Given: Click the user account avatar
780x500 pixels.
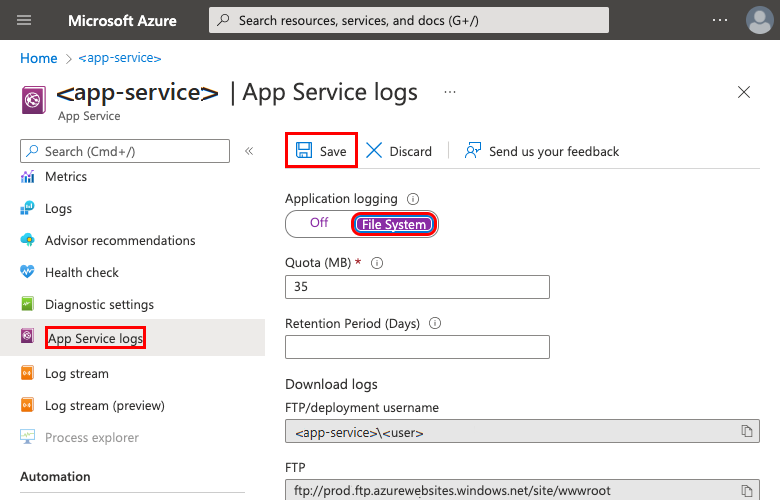Looking at the screenshot, I should [759, 20].
